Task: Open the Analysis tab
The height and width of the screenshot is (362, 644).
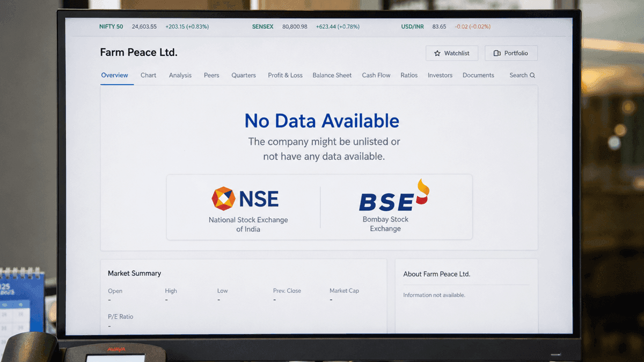Action: (x=180, y=75)
